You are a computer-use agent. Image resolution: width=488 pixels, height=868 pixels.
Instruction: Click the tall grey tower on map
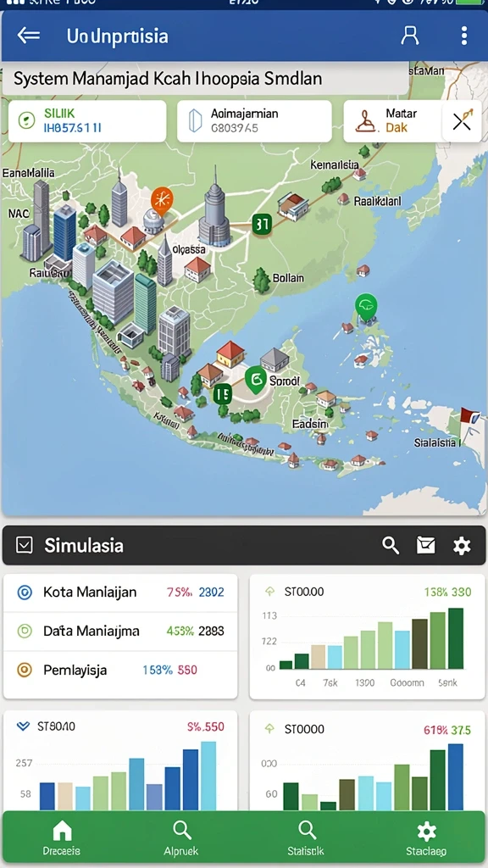[214, 205]
